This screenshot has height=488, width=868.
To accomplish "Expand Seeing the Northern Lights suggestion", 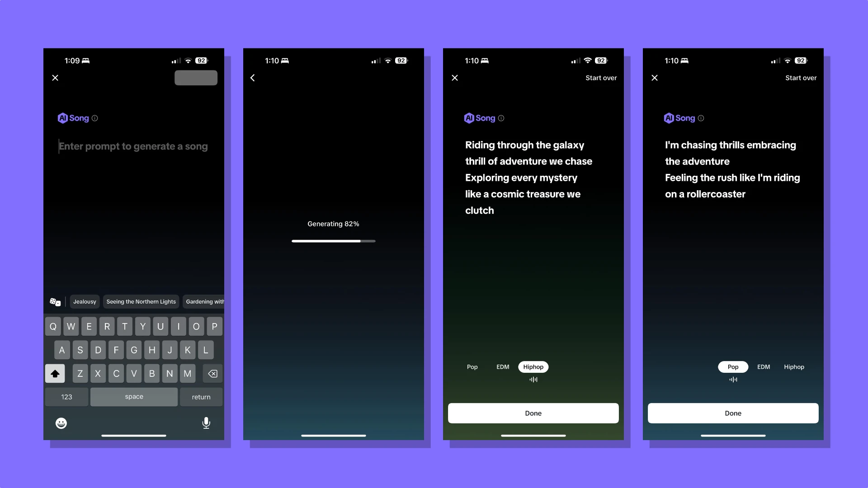I will 141,301.
